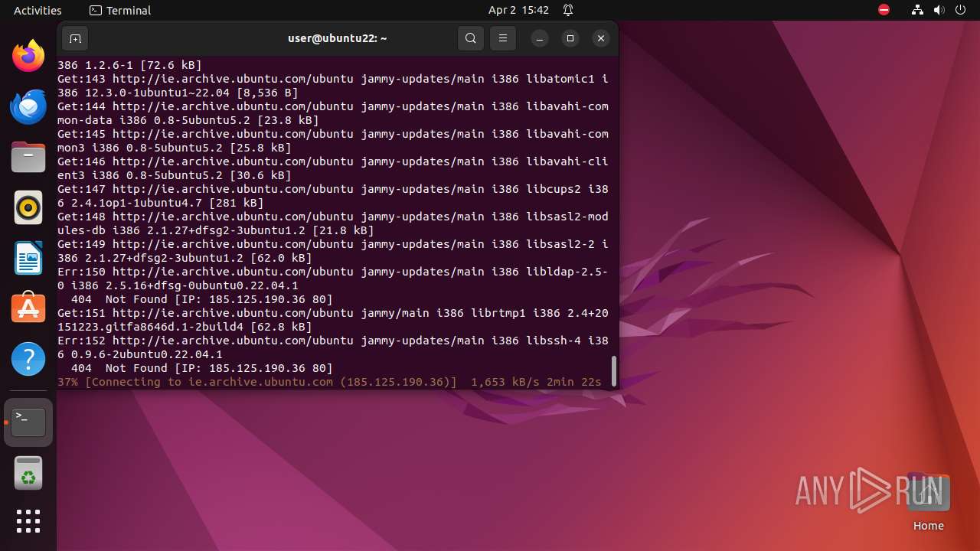The height and width of the screenshot is (551, 980).
Task: Click the Get:146 libavahi-client3 line
Action: tap(333, 168)
